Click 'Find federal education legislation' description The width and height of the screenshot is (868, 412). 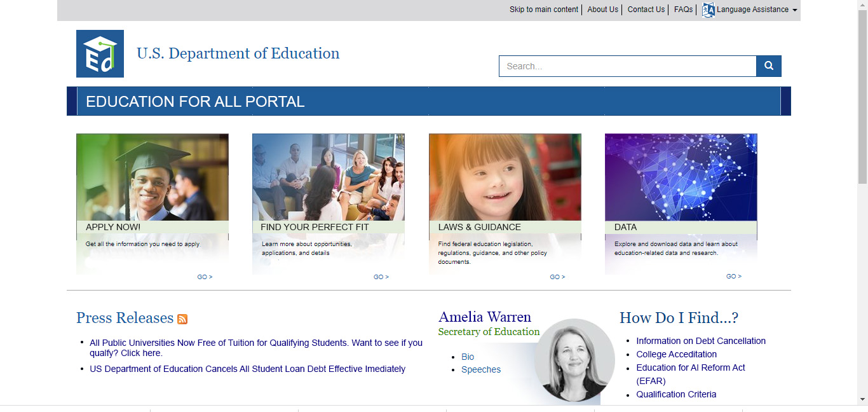(x=492, y=253)
